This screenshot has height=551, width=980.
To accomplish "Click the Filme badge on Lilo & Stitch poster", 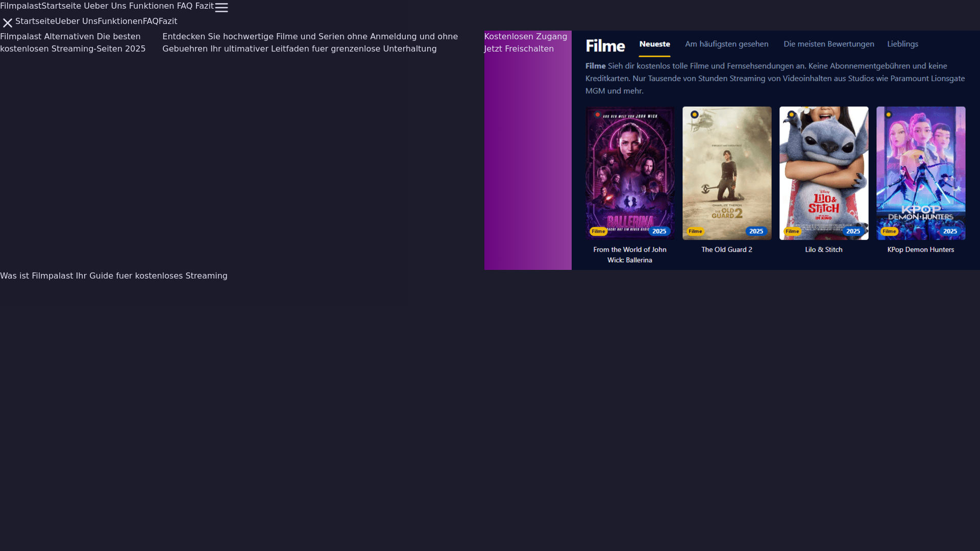I will pyautogui.click(x=792, y=232).
